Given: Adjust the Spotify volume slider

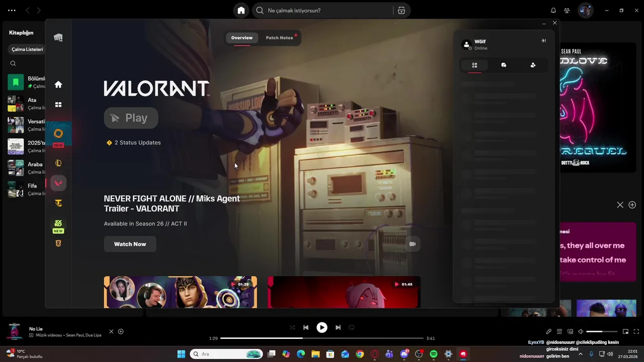Looking at the screenshot, I should coord(602,331).
